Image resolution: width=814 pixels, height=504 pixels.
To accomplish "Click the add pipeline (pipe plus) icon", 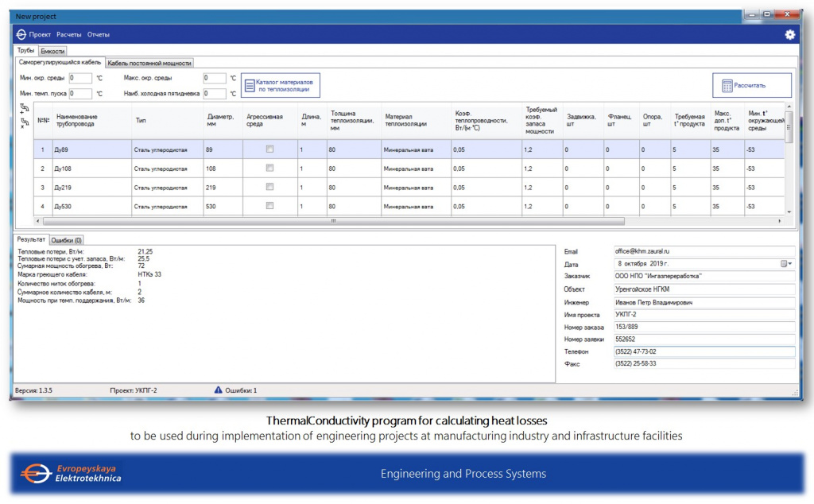I will point(25,108).
